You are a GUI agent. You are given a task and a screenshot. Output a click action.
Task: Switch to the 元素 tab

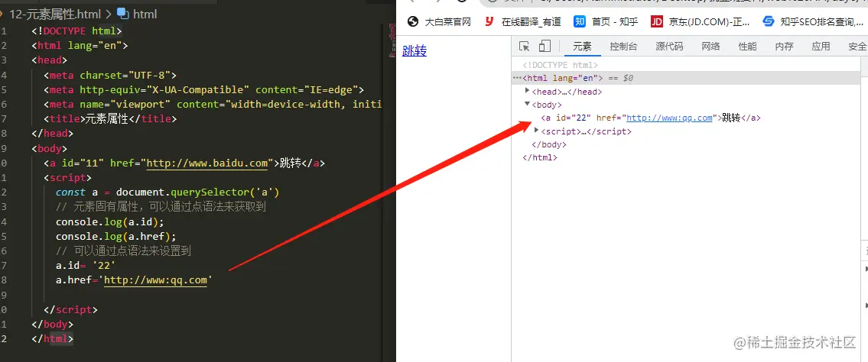pos(582,47)
